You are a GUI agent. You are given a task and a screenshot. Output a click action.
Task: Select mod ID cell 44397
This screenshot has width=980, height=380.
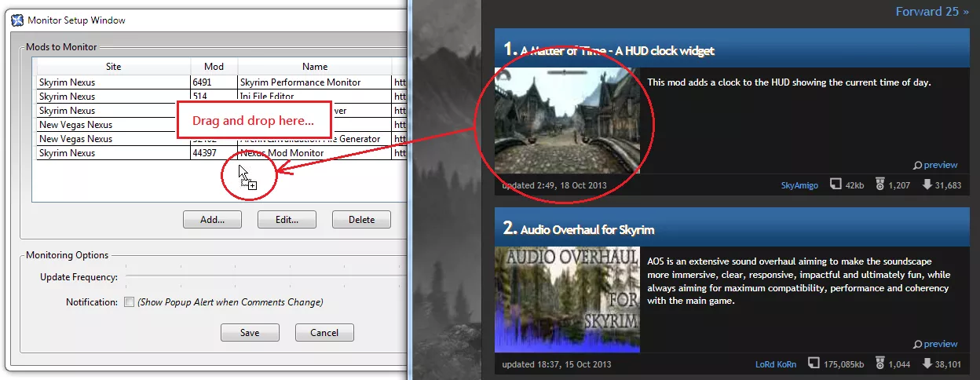pyautogui.click(x=214, y=153)
